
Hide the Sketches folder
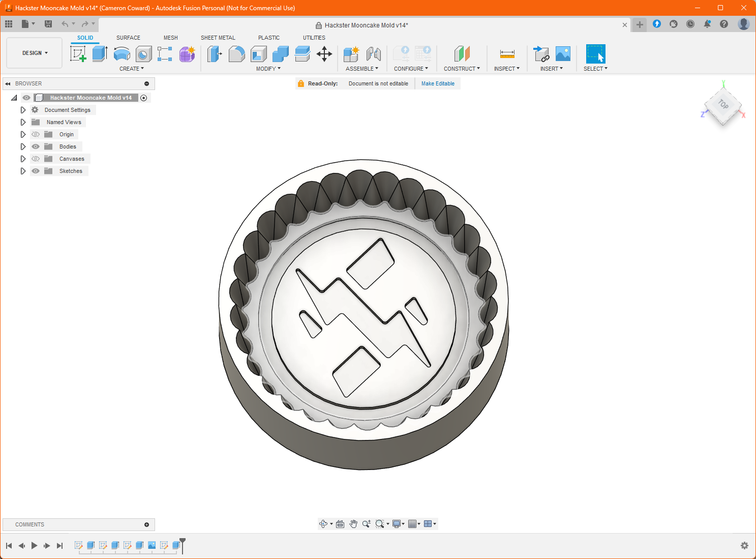point(36,171)
